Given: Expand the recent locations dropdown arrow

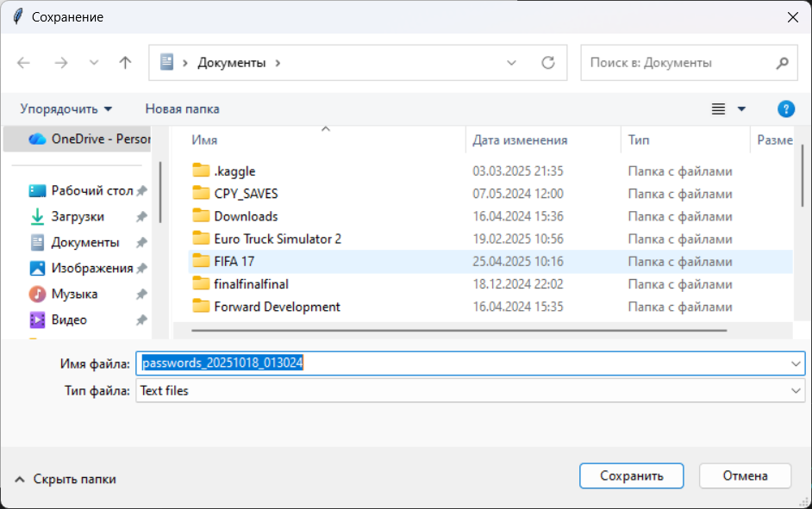Looking at the screenshot, I should point(94,63).
